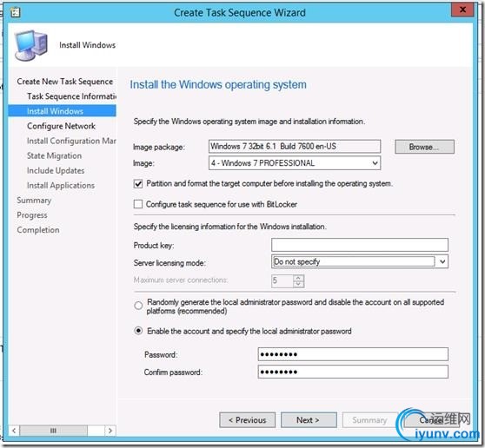
Task: Select Summary step in sidebar
Action: coord(34,201)
